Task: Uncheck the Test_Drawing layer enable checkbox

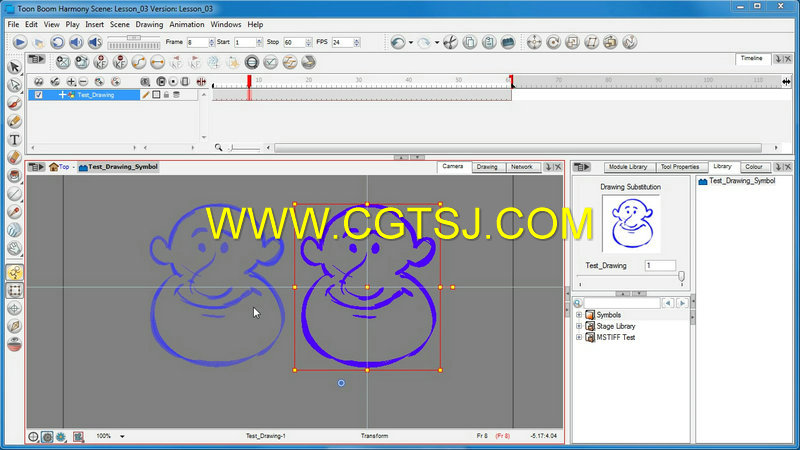Action: 38,95
